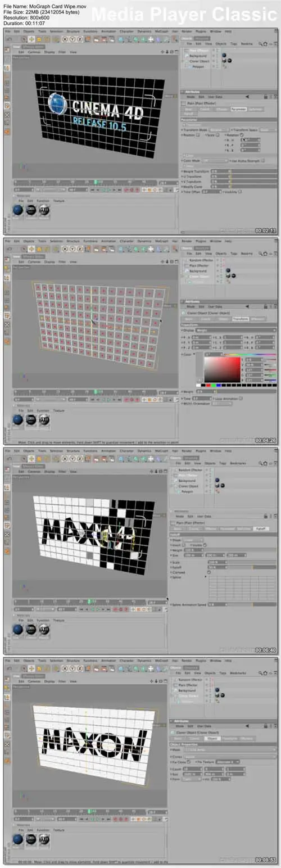
Task: Select the Move tool in the 00:08:53 frame toolbar
Action: pyautogui.click(x=31, y=667)
